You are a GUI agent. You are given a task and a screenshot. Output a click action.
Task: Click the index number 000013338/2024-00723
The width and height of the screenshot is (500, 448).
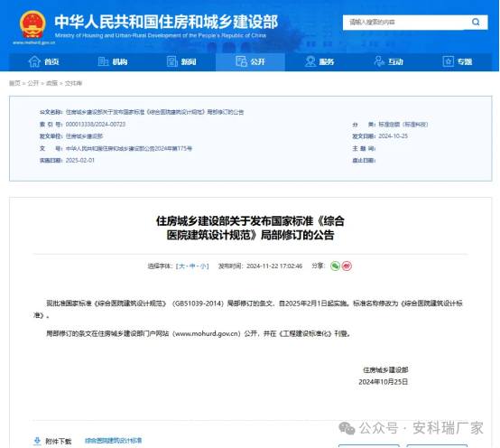[x=96, y=124]
